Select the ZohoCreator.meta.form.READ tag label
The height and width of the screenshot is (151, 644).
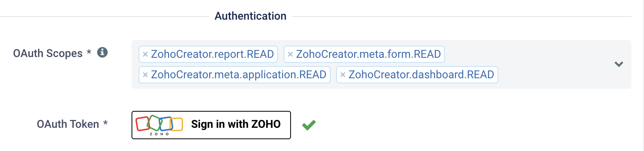[368, 54]
